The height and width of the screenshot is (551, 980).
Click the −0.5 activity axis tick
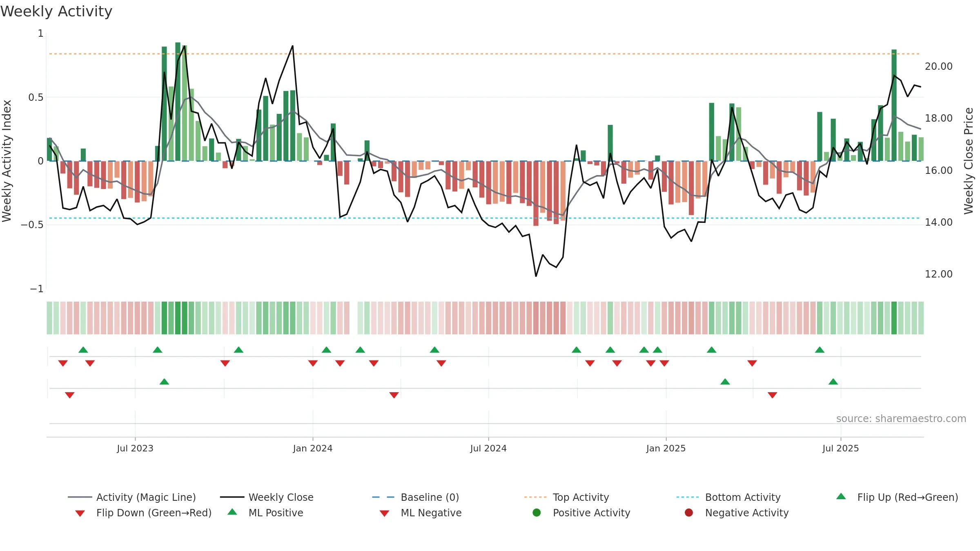point(32,225)
